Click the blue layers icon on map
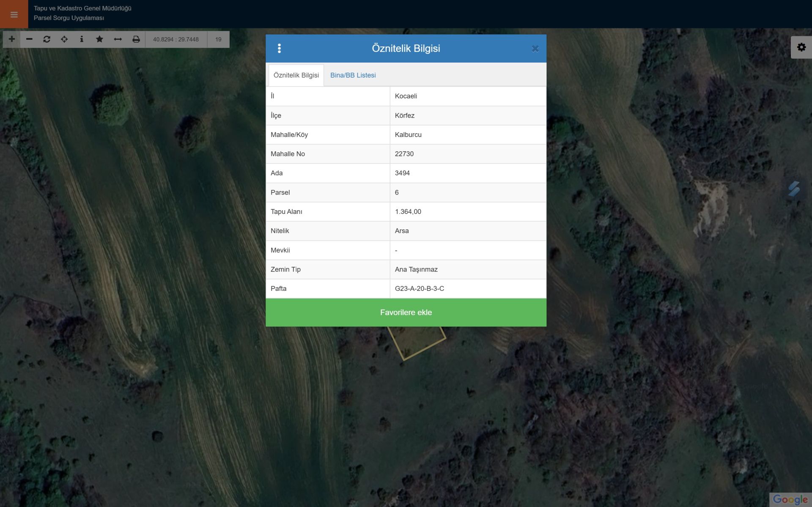Image resolution: width=812 pixels, height=507 pixels. pos(794,189)
